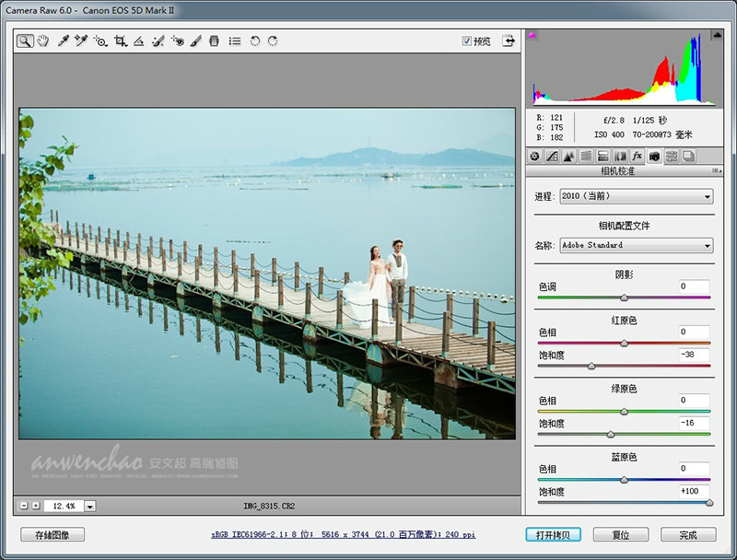Click the 红原色 色相 slider handle
737x560 pixels.
[625, 343]
